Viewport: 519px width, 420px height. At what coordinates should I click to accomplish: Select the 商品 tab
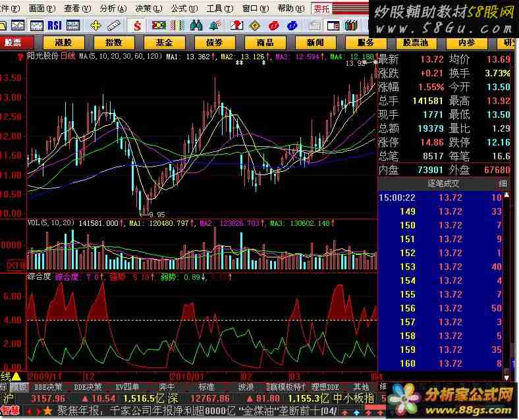coord(265,43)
